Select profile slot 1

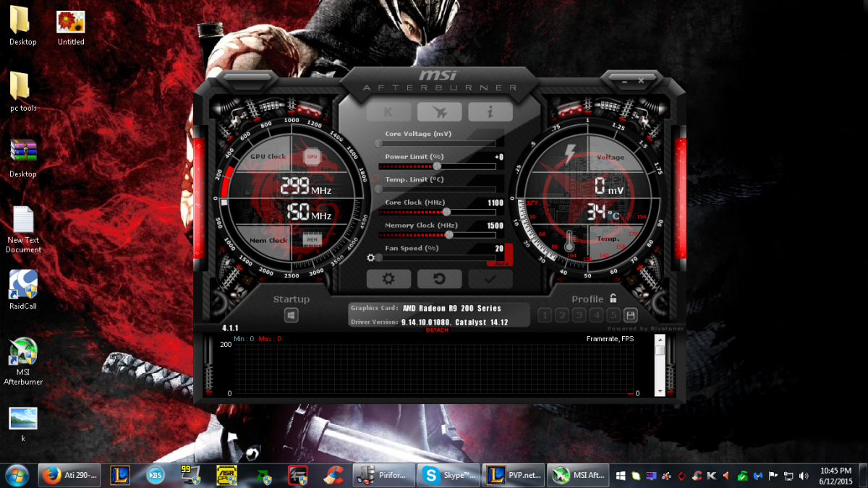[544, 315]
